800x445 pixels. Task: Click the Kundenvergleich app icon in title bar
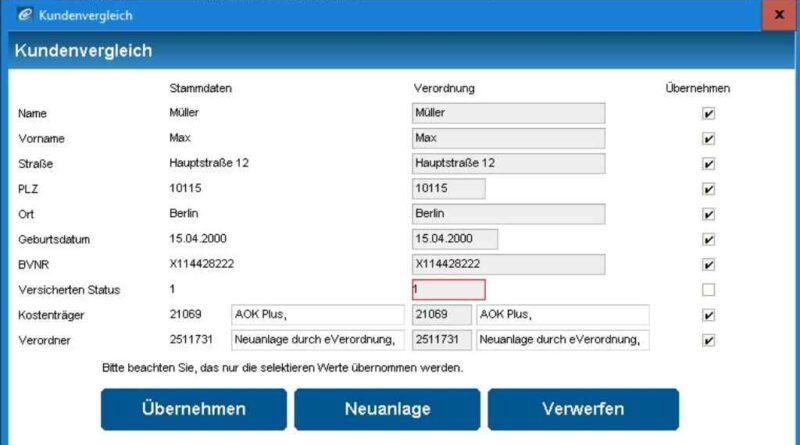(x=24, y=15)
